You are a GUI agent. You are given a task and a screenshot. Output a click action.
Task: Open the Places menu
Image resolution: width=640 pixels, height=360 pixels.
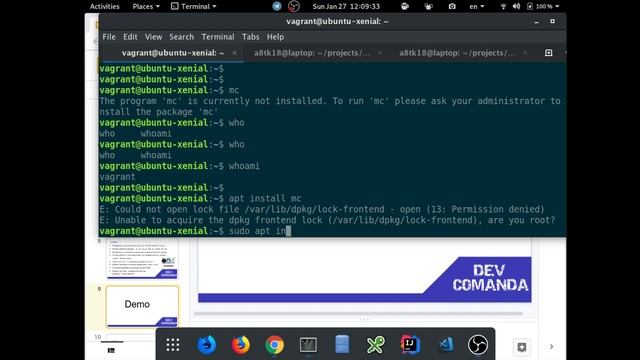(x=146, y=6)
